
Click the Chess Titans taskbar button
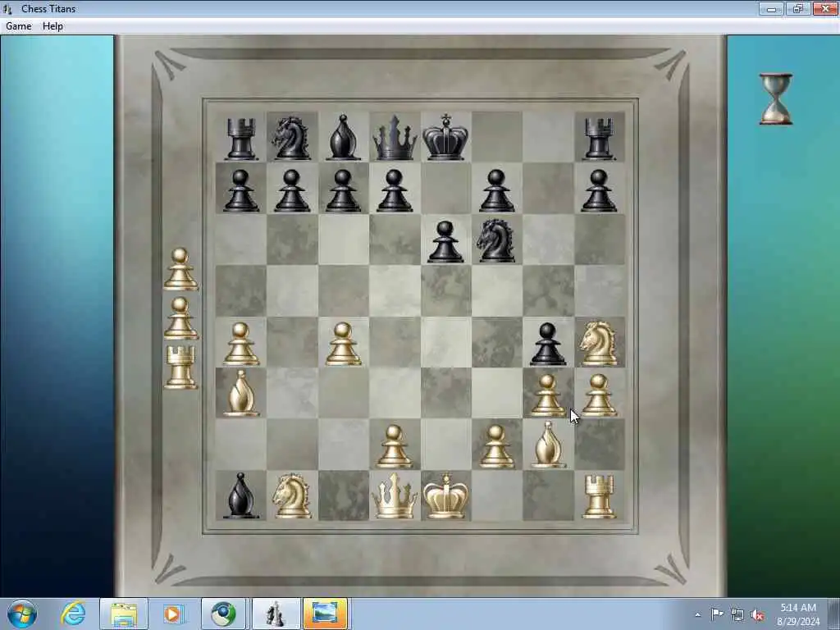coord(276,614)
